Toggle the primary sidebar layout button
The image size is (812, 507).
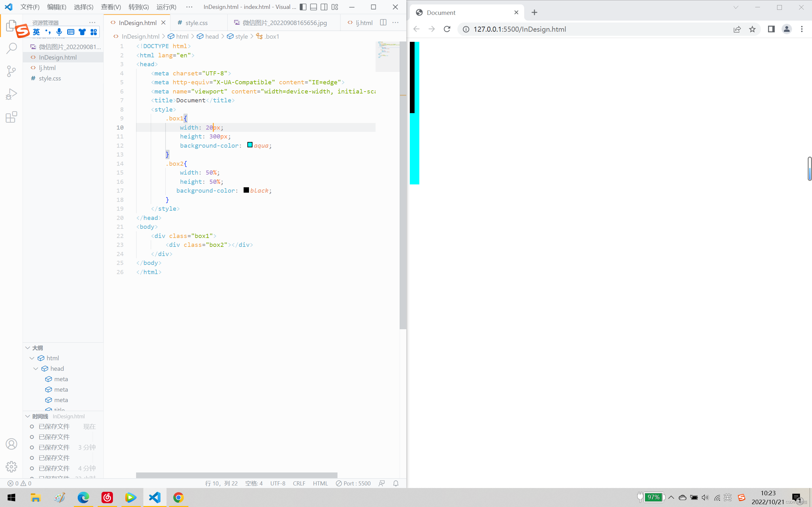303,7
